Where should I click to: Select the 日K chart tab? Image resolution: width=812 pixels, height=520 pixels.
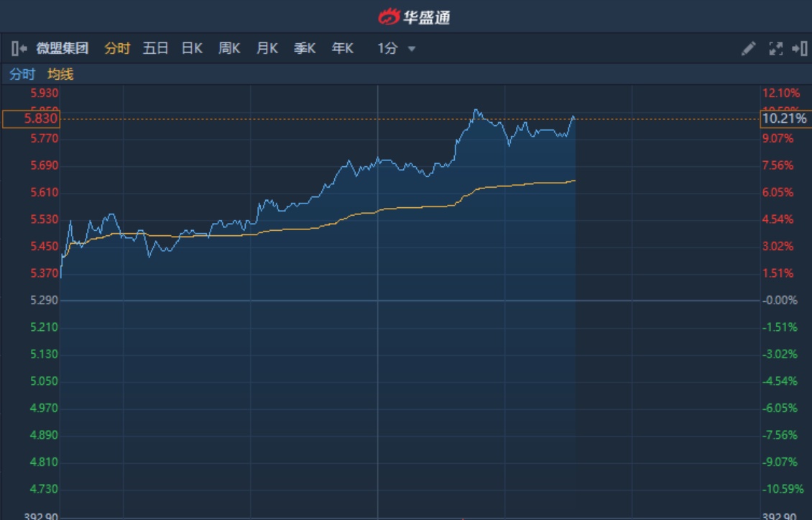(x=192, y=49)
